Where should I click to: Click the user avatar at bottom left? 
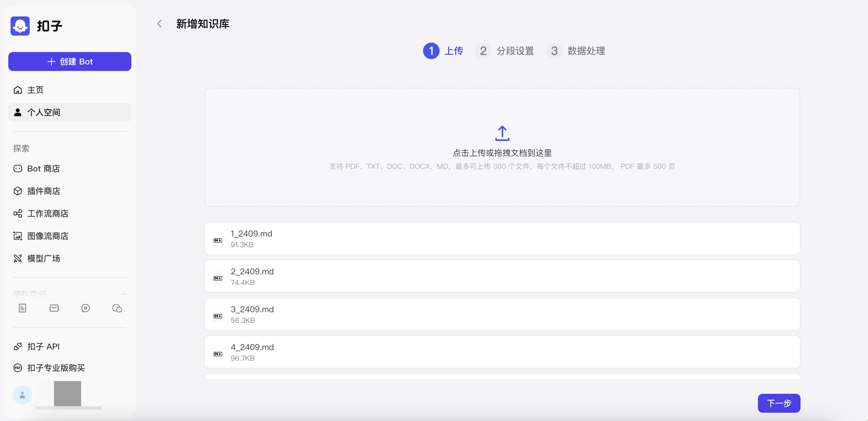[x=22, y=395]
